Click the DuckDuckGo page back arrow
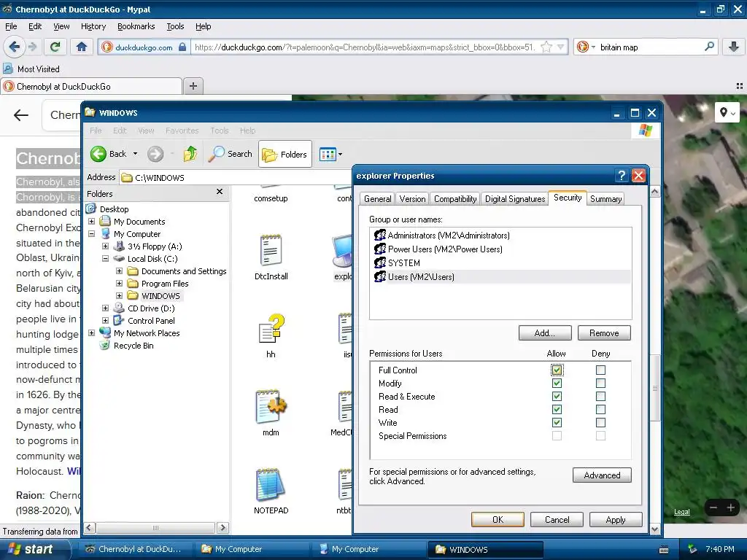The width and height of the screenshot is (747, 560). (21, 114)
